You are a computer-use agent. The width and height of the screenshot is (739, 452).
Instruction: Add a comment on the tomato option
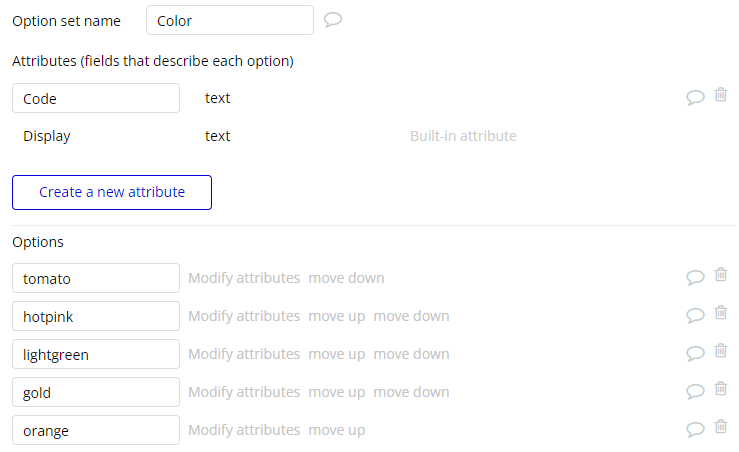click(695, 278)
